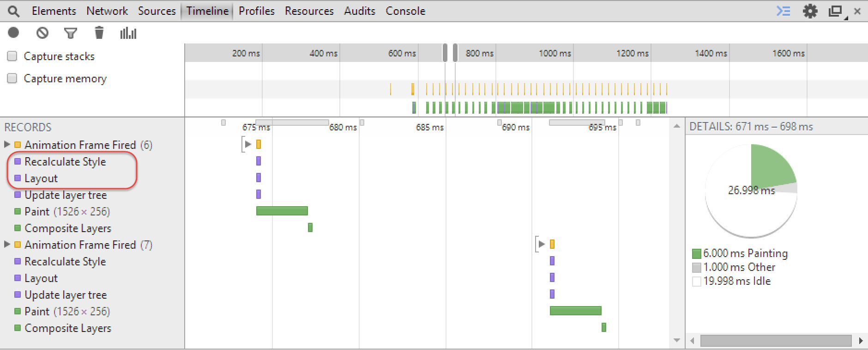This screenshot has width=868, height=350.
Task: Enable the Capture memory checkbox
Action: tap(12, 78)
